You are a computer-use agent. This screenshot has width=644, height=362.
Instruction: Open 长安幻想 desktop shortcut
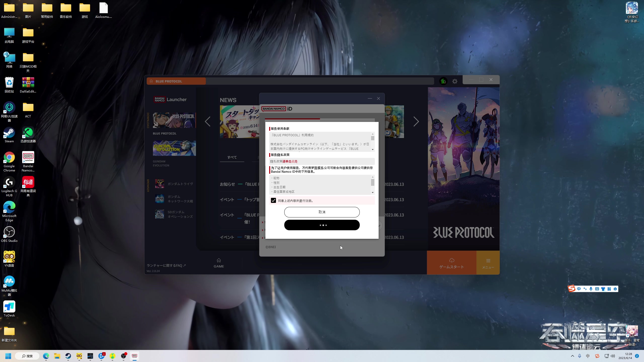(632, 13)
